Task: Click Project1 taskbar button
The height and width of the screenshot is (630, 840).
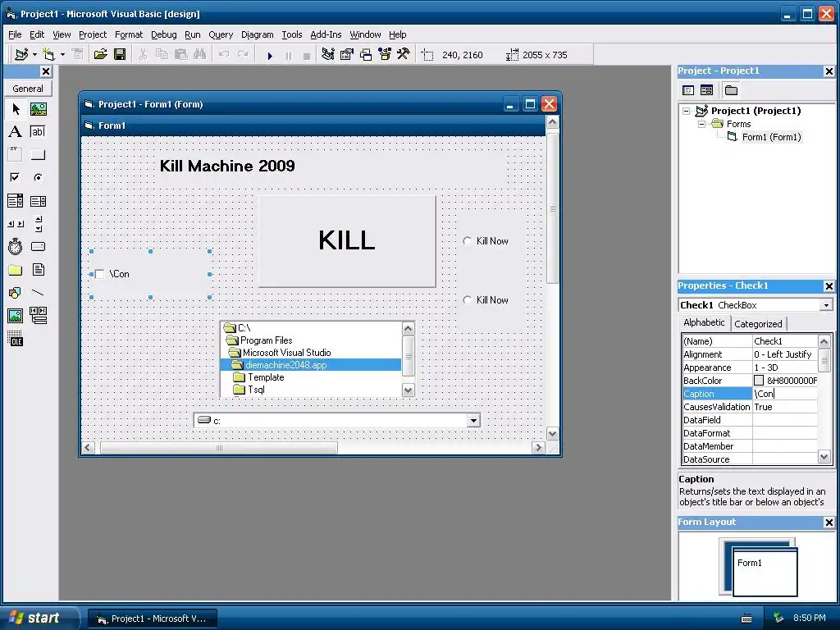Action: pos(153,619)
